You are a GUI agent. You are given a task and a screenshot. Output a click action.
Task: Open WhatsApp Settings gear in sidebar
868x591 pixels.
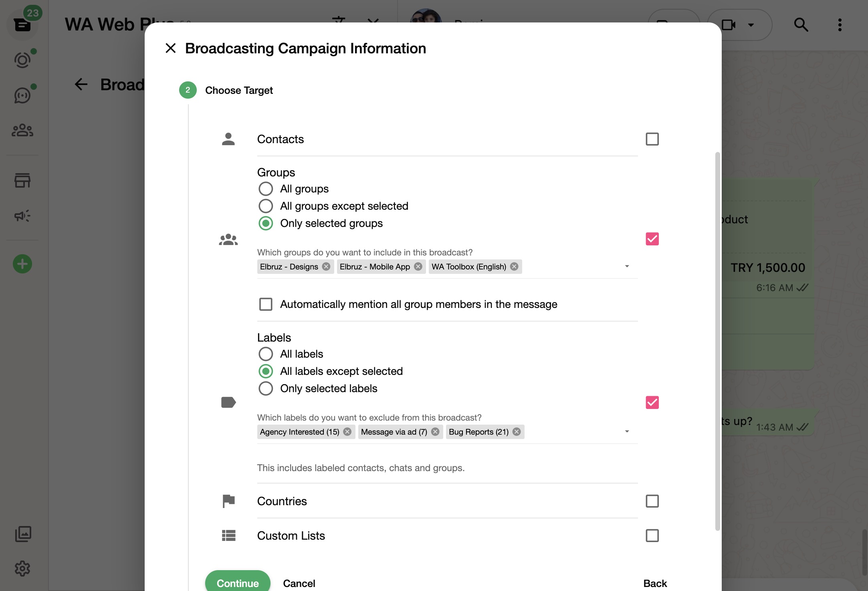[22, 568]
